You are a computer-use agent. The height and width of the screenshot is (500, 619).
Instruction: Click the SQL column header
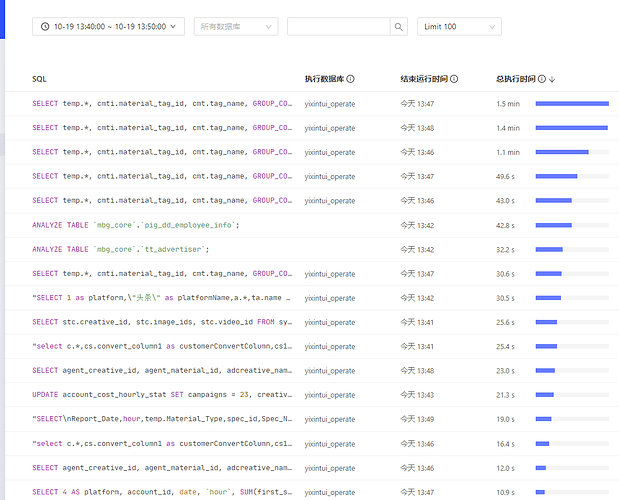(x=39, y=79)
